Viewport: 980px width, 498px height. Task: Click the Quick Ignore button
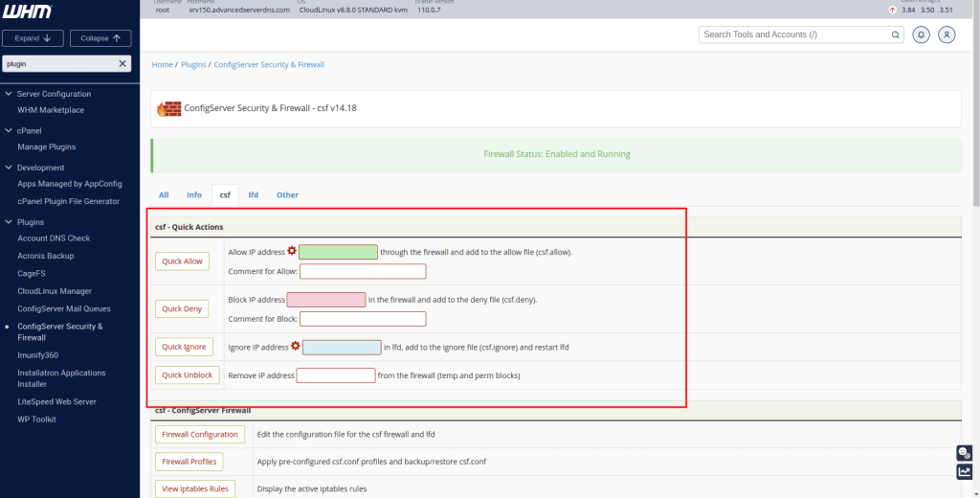[x=185, y=347]
